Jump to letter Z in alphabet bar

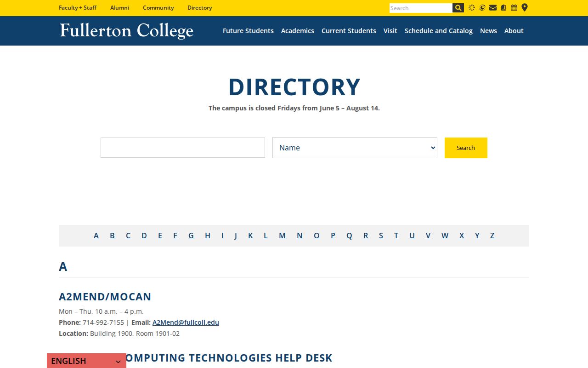(x=492, y=236)
